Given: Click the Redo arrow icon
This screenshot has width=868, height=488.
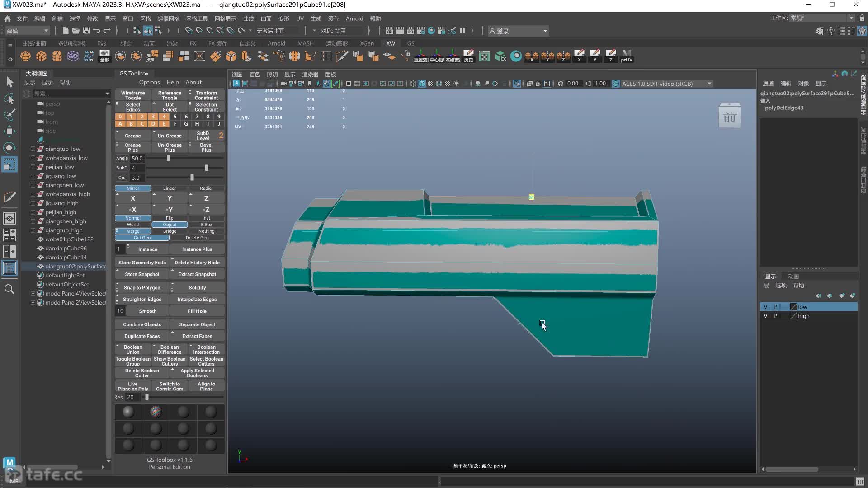Looking at the screenshot, I should point(107,31).
